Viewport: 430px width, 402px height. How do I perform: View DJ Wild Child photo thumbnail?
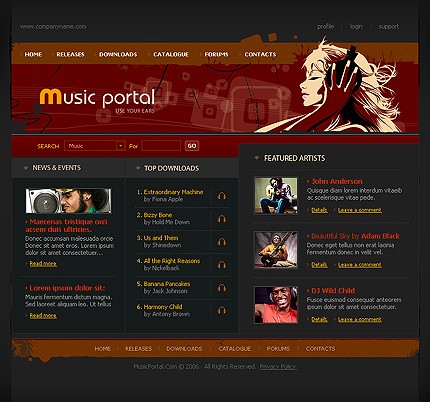[276, 305]
